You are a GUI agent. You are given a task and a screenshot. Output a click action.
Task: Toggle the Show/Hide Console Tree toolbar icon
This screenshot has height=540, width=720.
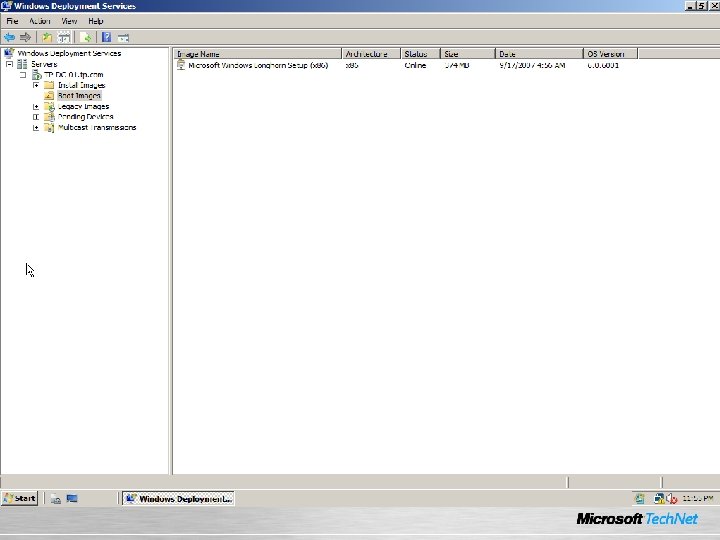(x=64, y=37)
